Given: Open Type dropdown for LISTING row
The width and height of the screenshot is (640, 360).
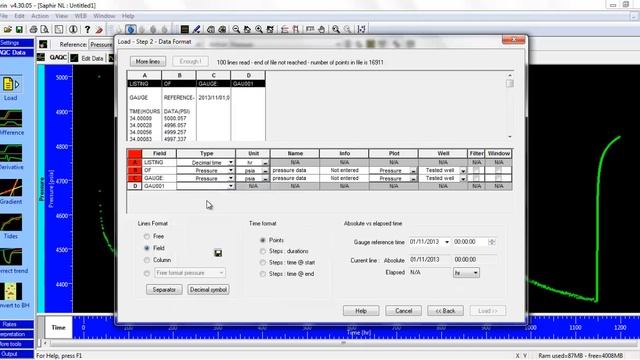Looking at the screenshot, I should coord(231,162).
